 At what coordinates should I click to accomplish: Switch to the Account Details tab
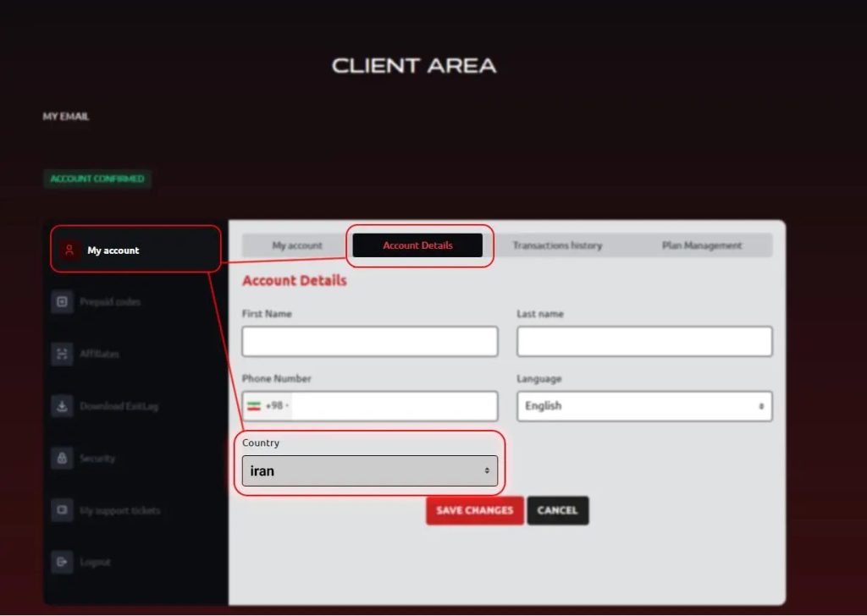(417, 245)
